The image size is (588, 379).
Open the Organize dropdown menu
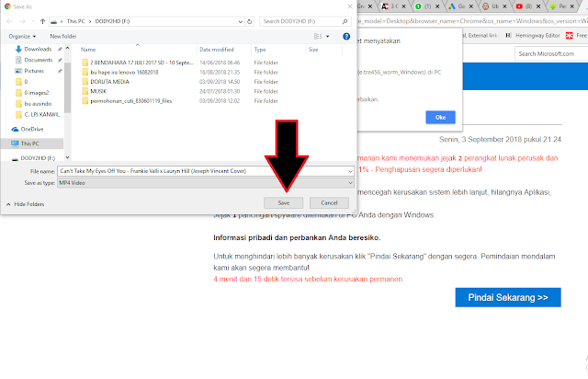click(x=22, y=37)
